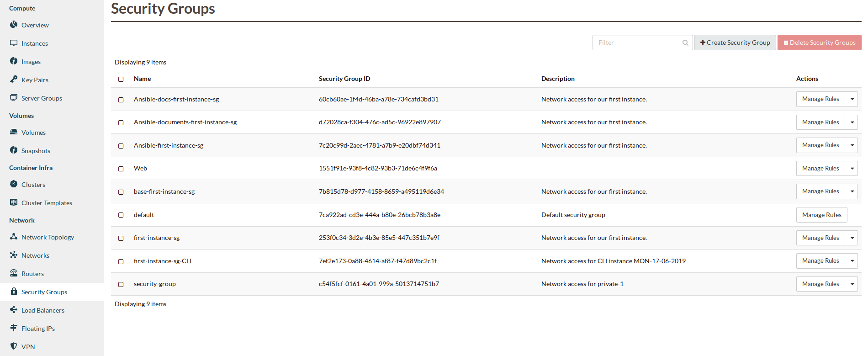Screen dimensions: 868x356
Task: Click the Floating IPs icon
Action: (x=14, y=328)
